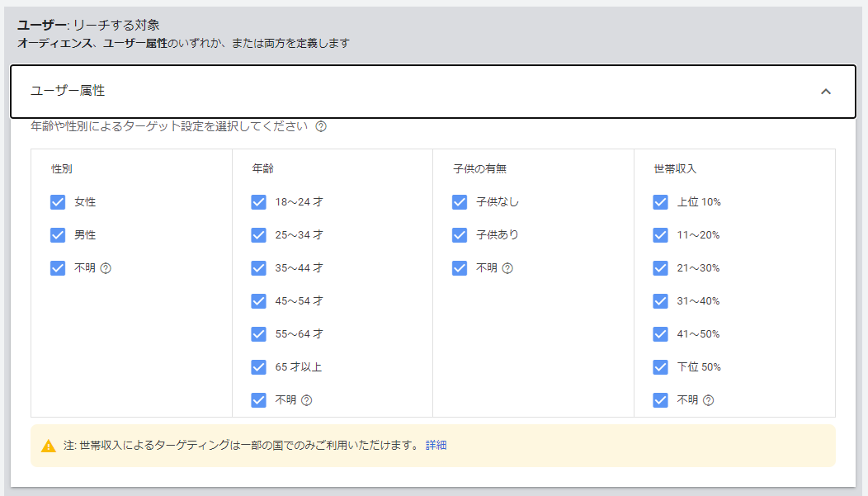Uncheck the 女性 gender checkbox

[x=58, y=202]
